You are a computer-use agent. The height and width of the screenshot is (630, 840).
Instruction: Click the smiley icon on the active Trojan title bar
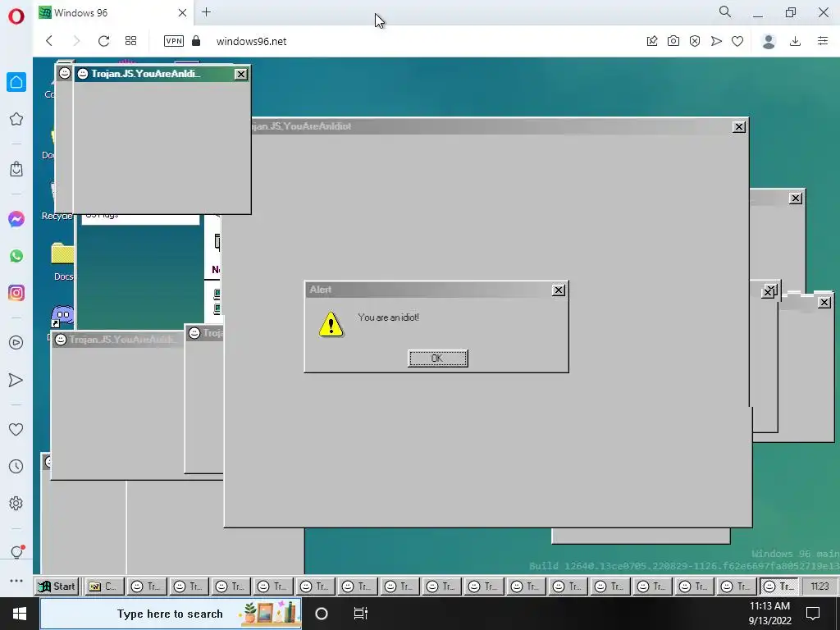(x=83, y=74)
